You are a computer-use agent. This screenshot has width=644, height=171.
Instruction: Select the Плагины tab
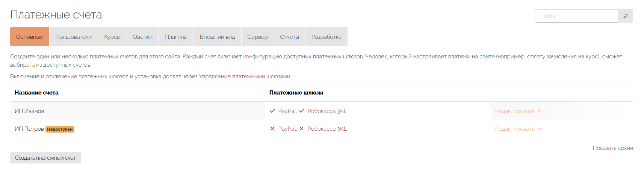176,37
